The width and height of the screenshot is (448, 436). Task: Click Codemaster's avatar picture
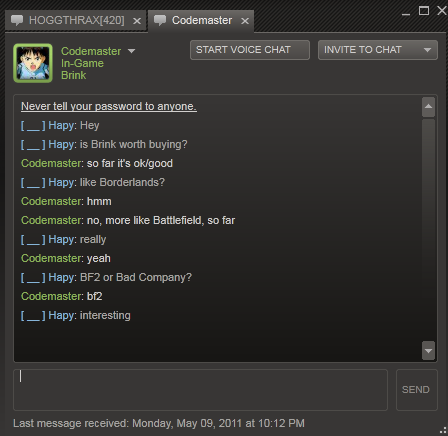[33, 63]
